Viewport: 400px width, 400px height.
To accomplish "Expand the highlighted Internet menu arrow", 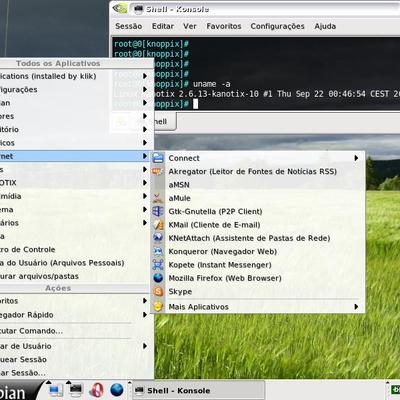I will pos(145,156).
